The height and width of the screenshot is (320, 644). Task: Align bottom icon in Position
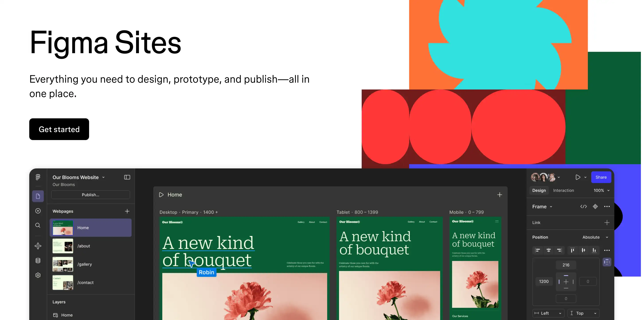[x=594, y=250]
